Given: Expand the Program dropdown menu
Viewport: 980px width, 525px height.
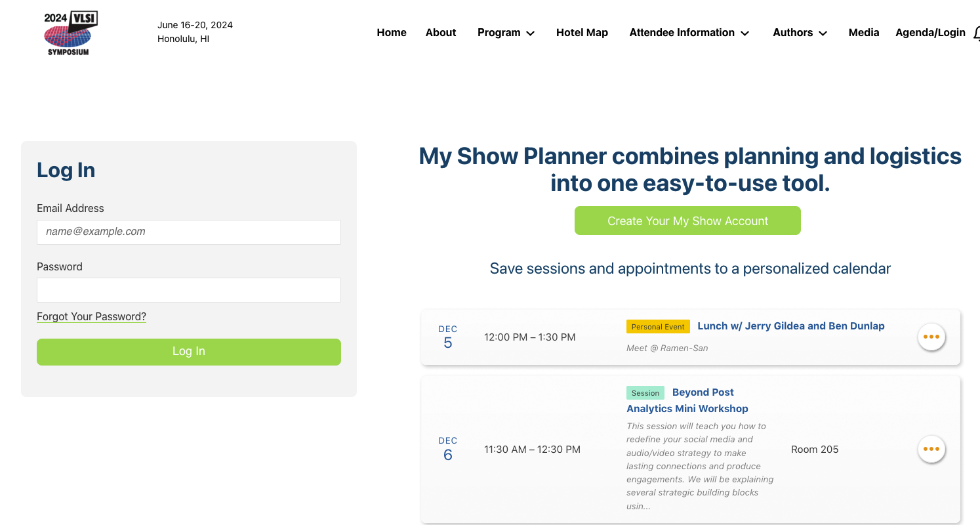Looking at the screenshot, I should tap(506, 33).
